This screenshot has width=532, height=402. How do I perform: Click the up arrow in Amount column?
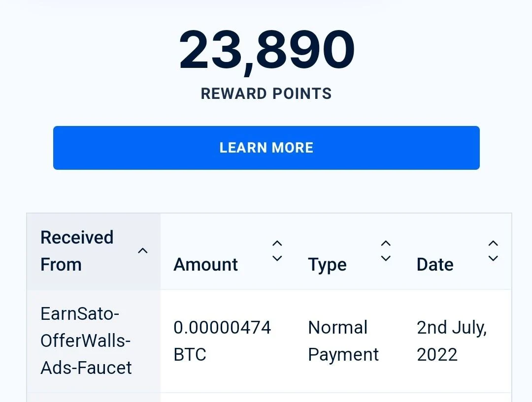tap(277, 244)
